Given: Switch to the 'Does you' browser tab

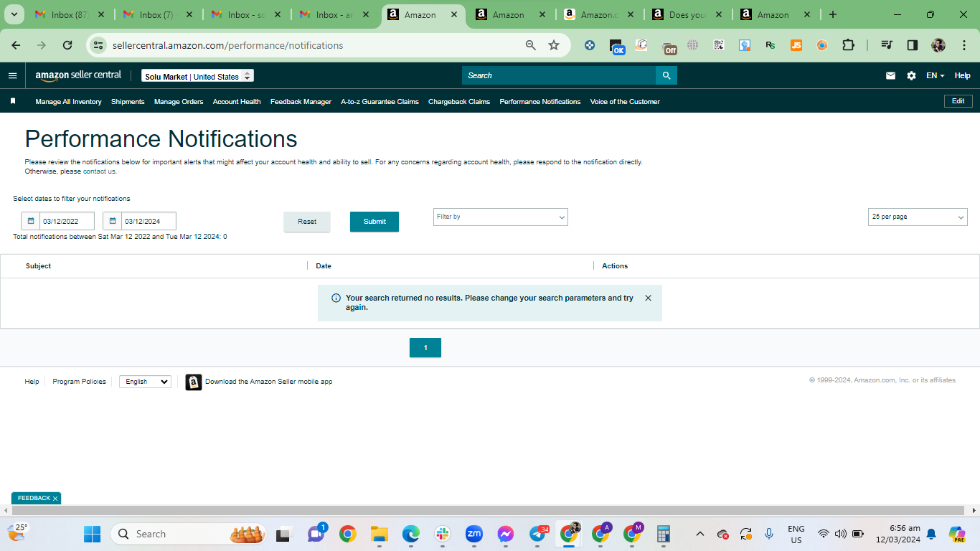Looking at the screenshot, I should [x=687, y=14].
